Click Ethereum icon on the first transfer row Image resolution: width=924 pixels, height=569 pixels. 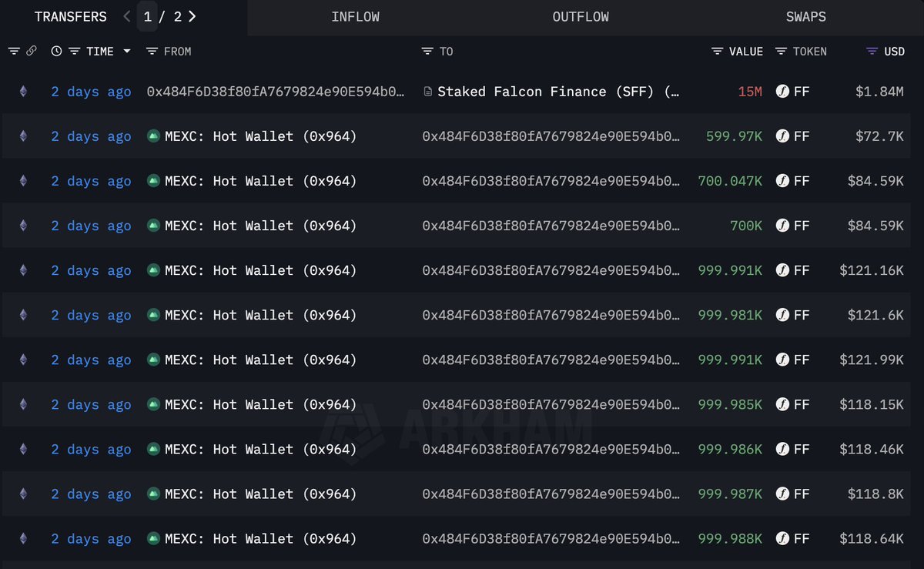pos(23,92)
